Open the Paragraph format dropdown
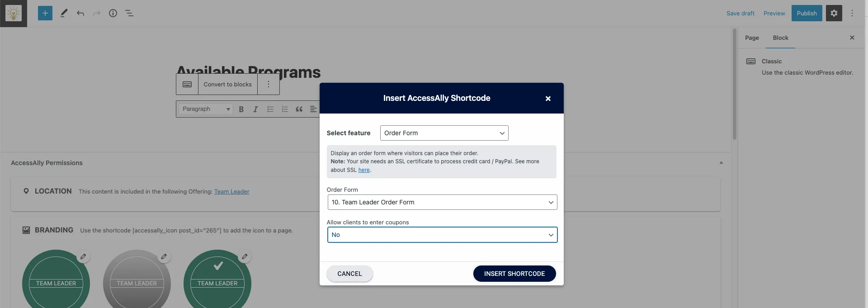Viewport: 868px width, 308px height. [x=206, y=109]
